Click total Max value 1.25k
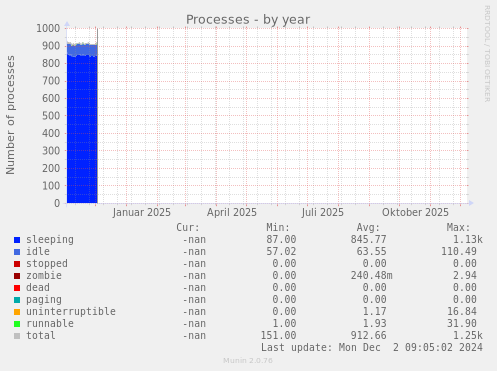Screen dimensions: 497x371 click(467, 335)
